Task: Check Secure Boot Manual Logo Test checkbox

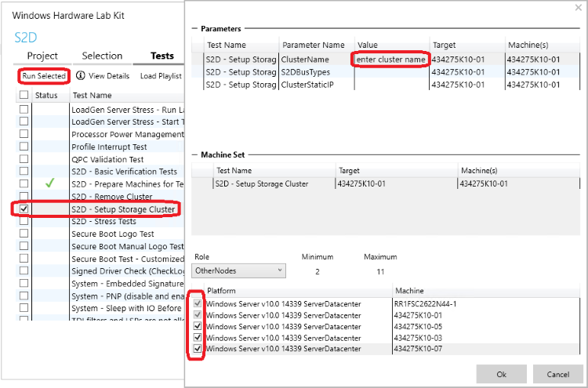Action: point(24,246)
